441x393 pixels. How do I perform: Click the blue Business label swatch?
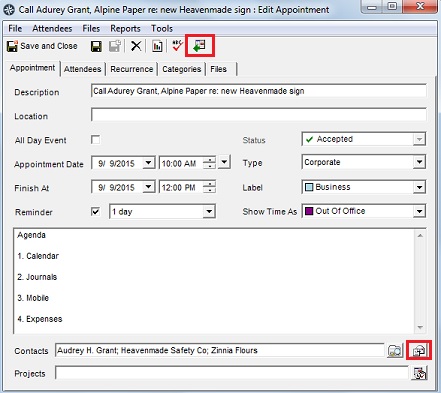[x=309, y=187]
